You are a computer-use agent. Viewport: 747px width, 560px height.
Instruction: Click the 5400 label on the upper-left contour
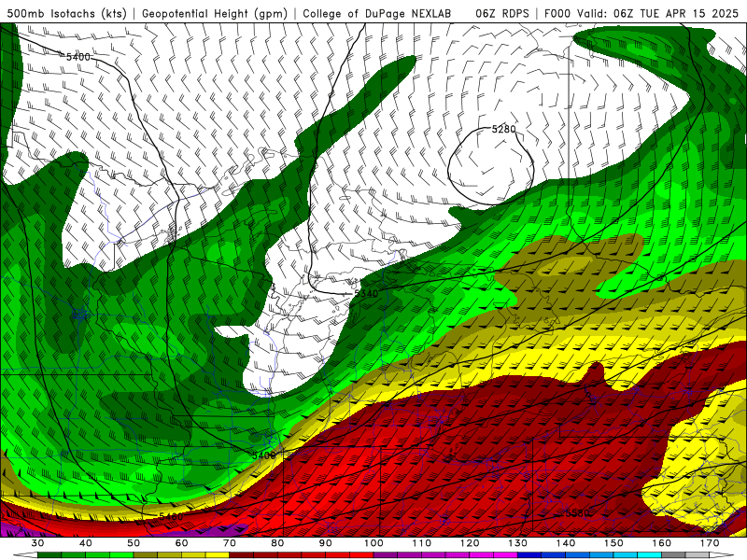(78, 57)
